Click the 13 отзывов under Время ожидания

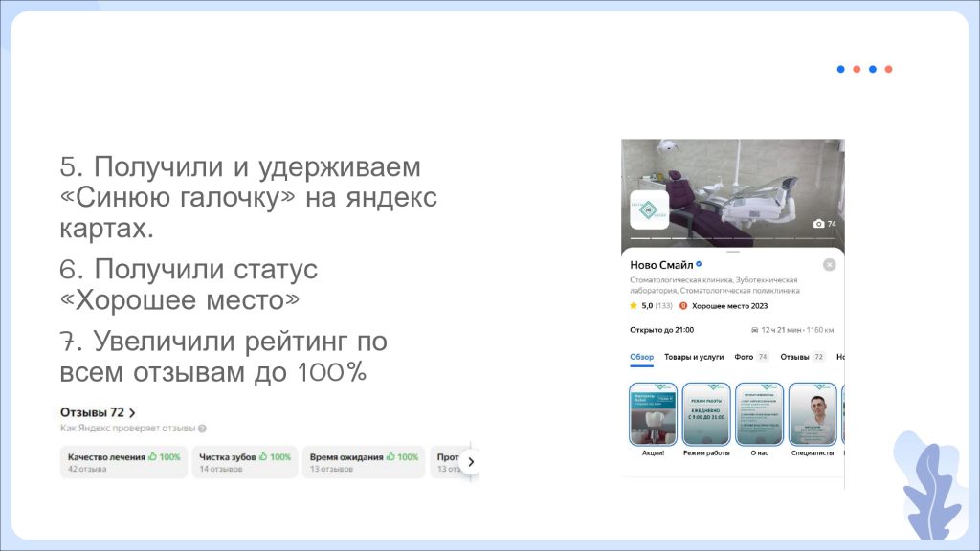[x=331, y=469]
